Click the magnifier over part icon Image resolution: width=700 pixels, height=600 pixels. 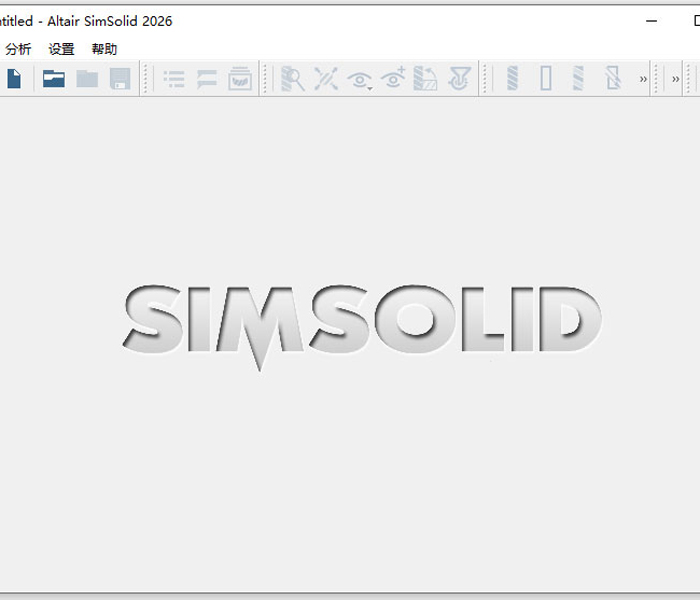[x=292, y=79]
